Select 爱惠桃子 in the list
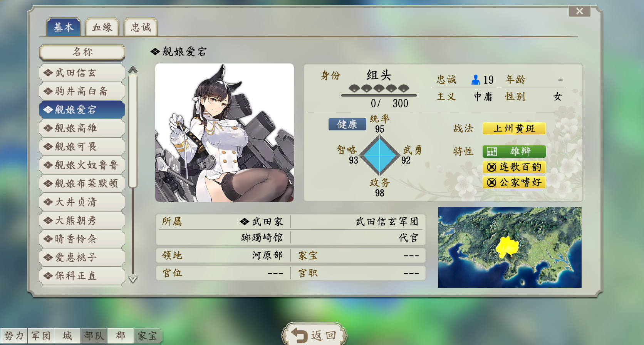Image resolution: width=644 pixels, height=345 pixels. (x=82, y=257)
